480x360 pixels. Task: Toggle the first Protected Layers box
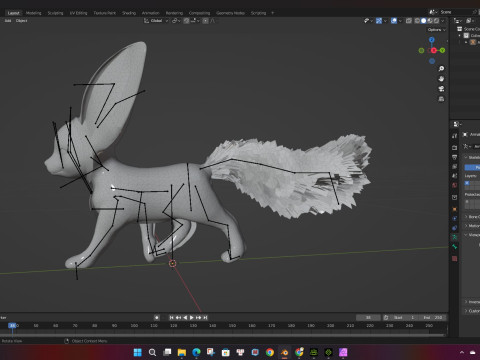pyautogui.click(x=467, y=202)
